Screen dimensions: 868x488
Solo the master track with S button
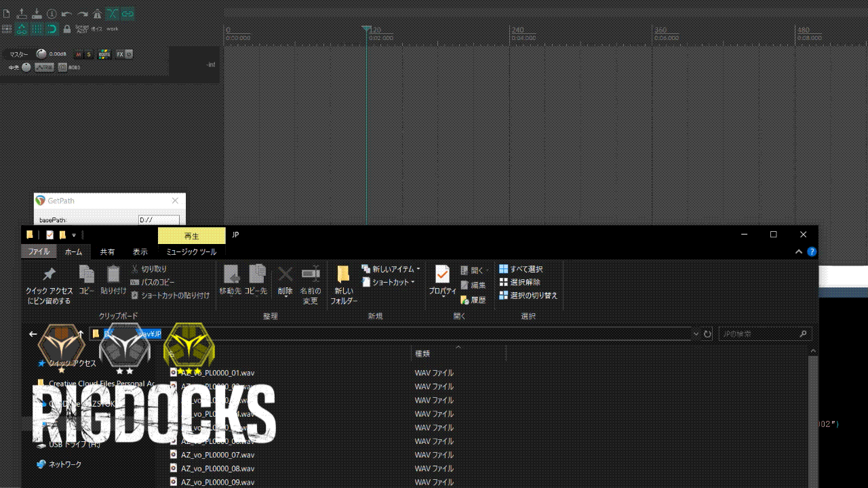point(88,54)
